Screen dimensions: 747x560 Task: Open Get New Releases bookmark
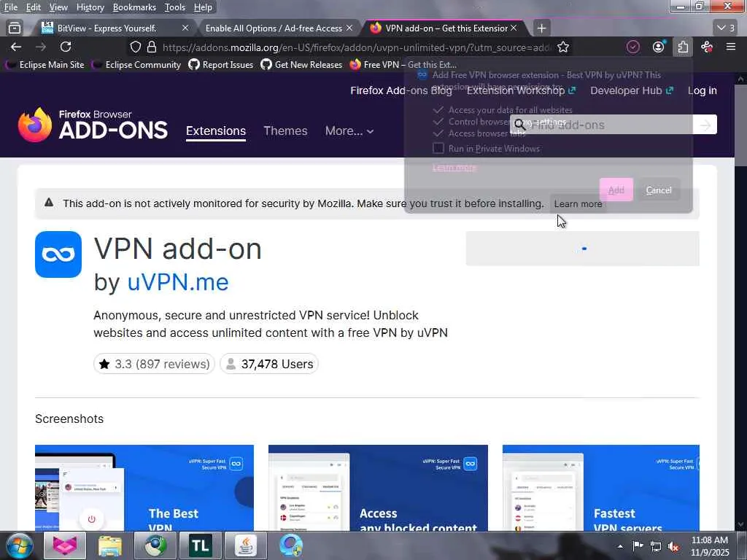point(301,64)
